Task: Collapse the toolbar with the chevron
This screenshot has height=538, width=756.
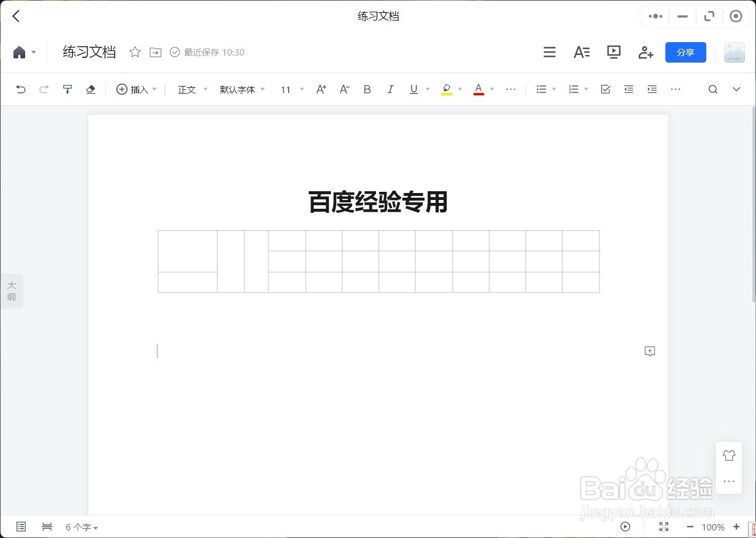Action: (737, 89)
